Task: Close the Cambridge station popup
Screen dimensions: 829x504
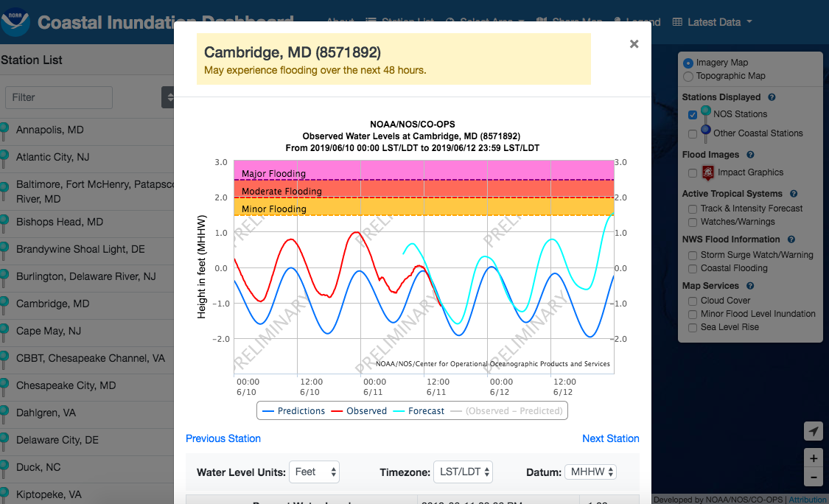Action: coord(634,44)
